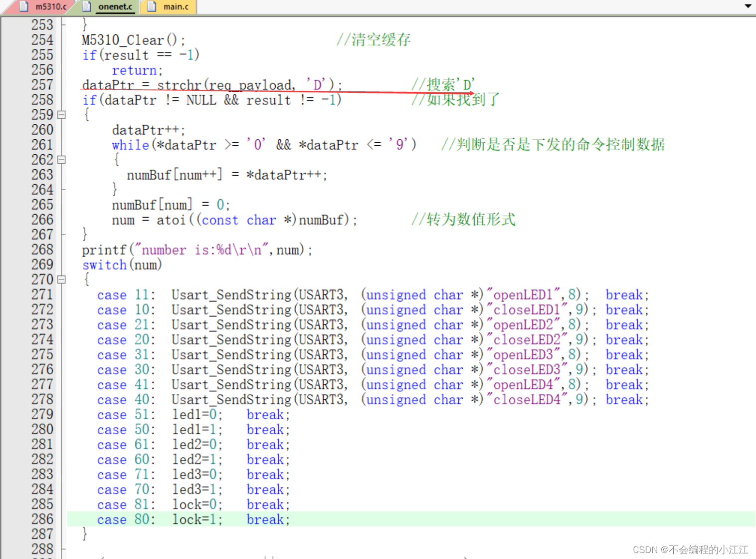Click the file icon on m5310.c tab
Screen dimensions: 756x559
click(x=23, y=6)
